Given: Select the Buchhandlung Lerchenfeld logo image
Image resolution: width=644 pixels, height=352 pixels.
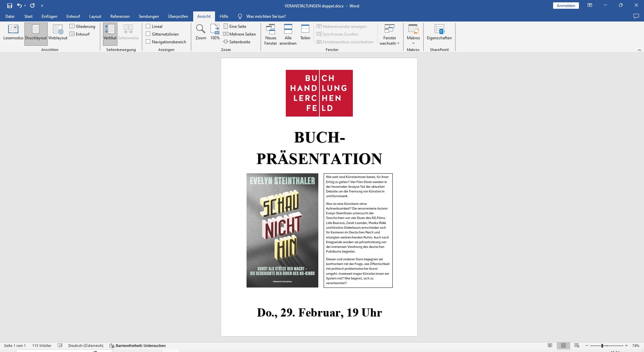Looking at the screenshot, I should click(x=319, y=93).
